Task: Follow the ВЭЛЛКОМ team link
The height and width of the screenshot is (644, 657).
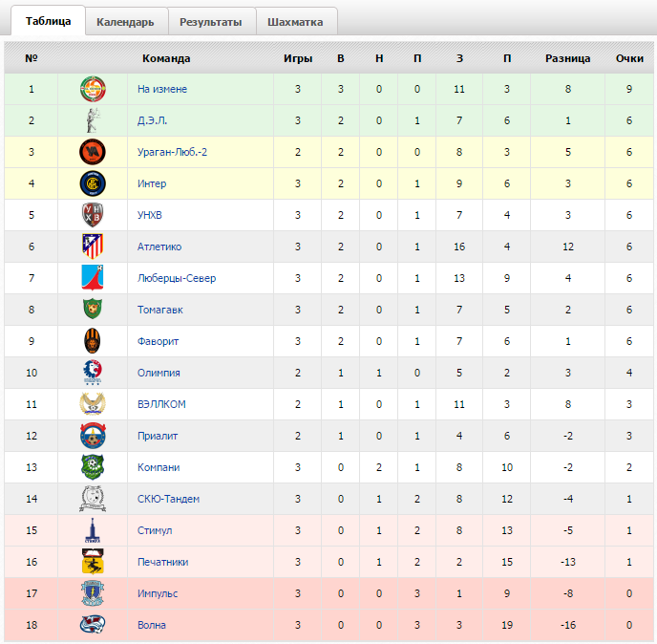Action: click(161, 404)
